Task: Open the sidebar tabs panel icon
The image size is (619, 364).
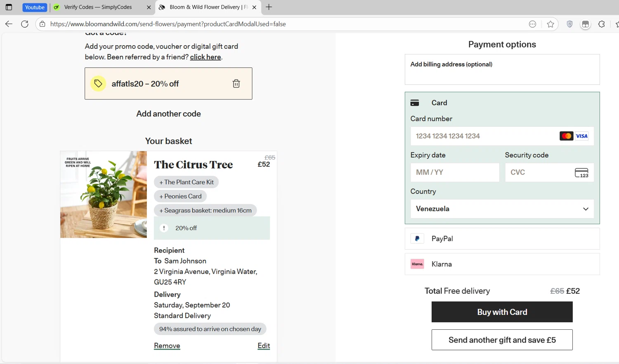Action: click(x=9, y=7)
